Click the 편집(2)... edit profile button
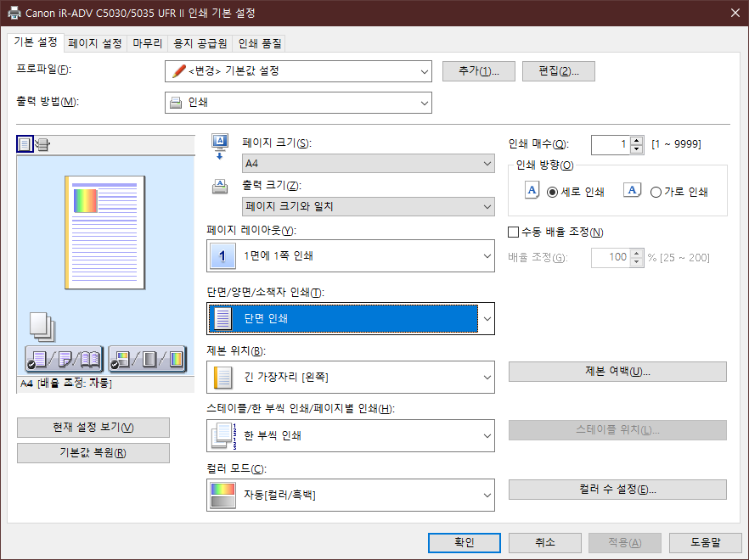 pyautogui.click(x=559, y=71)
